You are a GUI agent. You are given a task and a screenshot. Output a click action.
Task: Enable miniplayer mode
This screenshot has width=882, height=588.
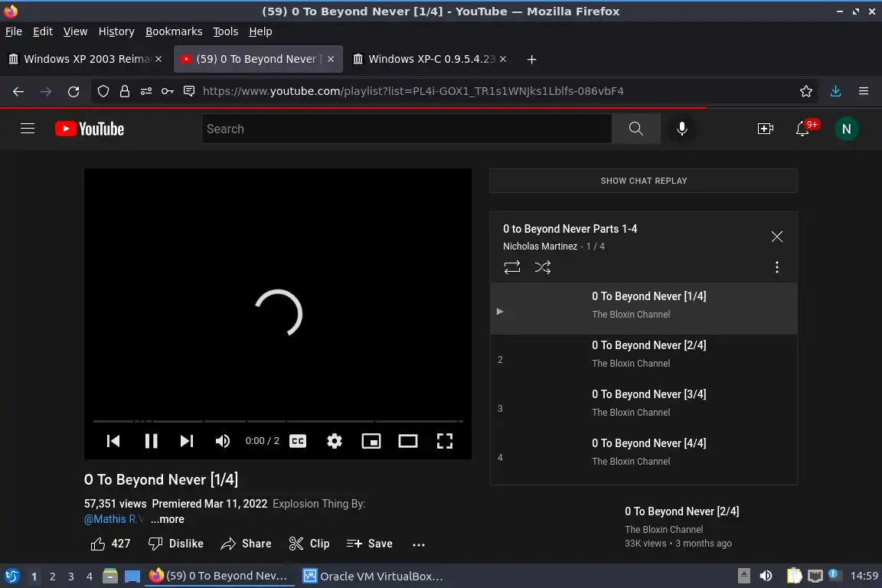pyautogui.click(x=371, y=441)
